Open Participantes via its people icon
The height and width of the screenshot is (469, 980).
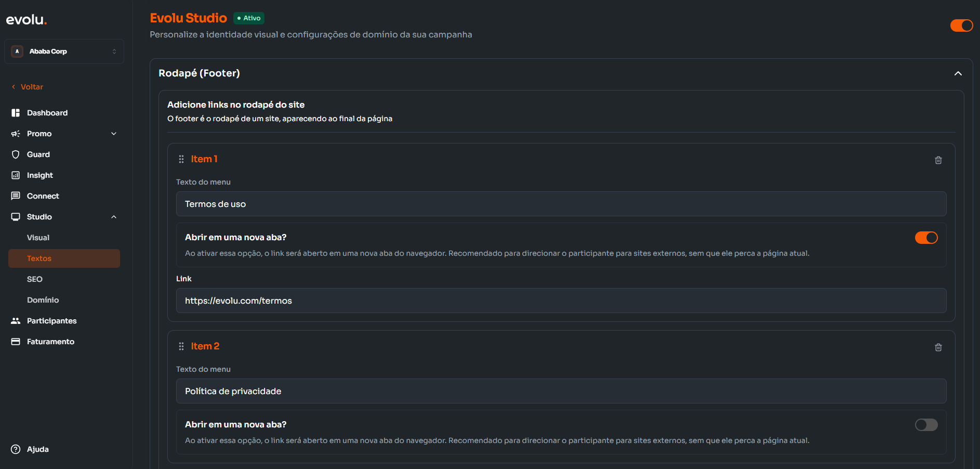point(16,321)
